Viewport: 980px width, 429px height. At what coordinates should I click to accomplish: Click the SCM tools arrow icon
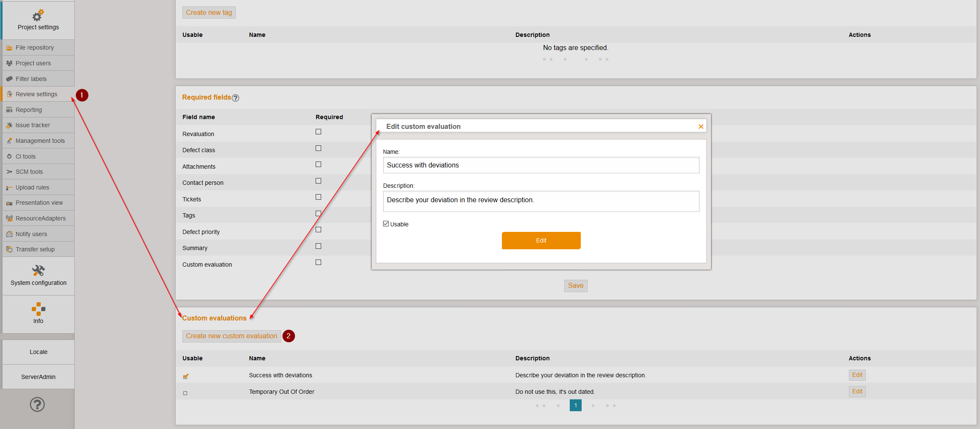[9, 171]
